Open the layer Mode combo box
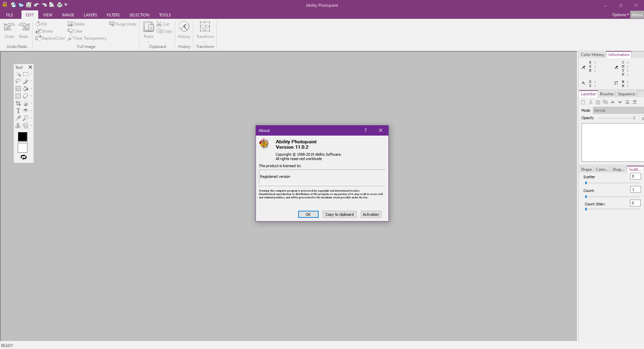The height and width of the screenshot is (349, 644). coord(618,110)
